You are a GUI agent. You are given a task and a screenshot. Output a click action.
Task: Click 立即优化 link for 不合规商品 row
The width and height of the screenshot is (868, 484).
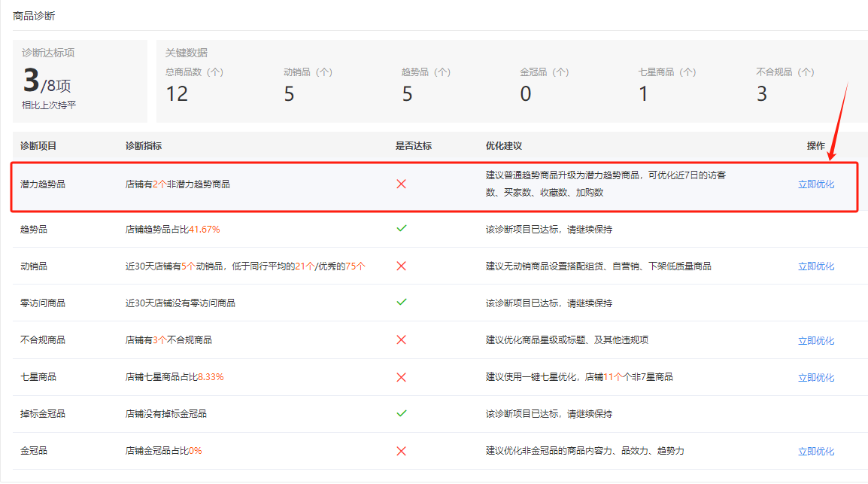coord(815,340)
